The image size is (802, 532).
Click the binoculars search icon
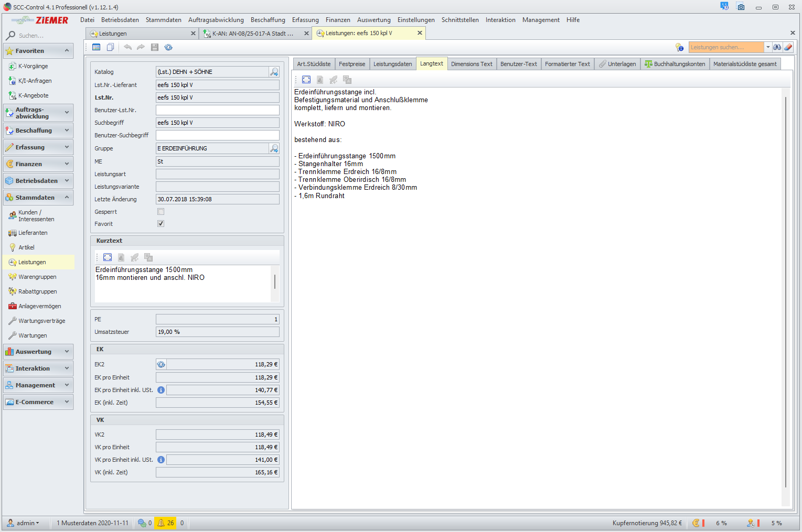tap(777, 47)
